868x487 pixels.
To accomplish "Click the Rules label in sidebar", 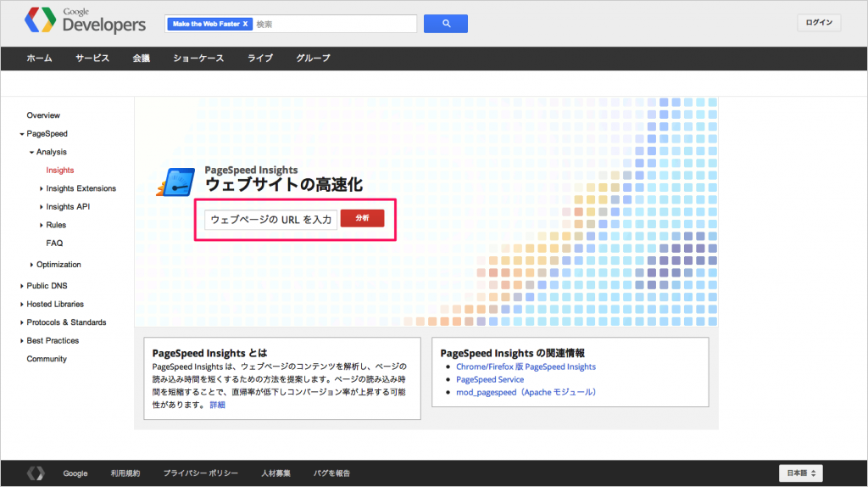I will tap(56, 225).
